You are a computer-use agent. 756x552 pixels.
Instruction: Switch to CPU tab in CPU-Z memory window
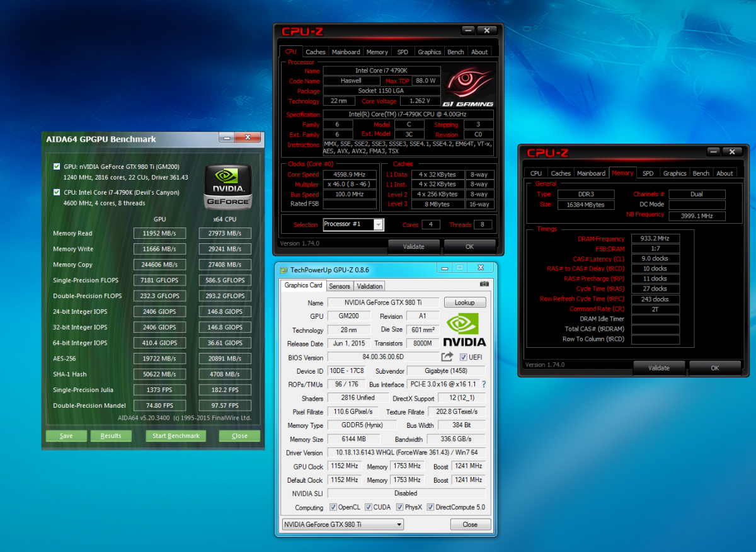coord(536,173)
